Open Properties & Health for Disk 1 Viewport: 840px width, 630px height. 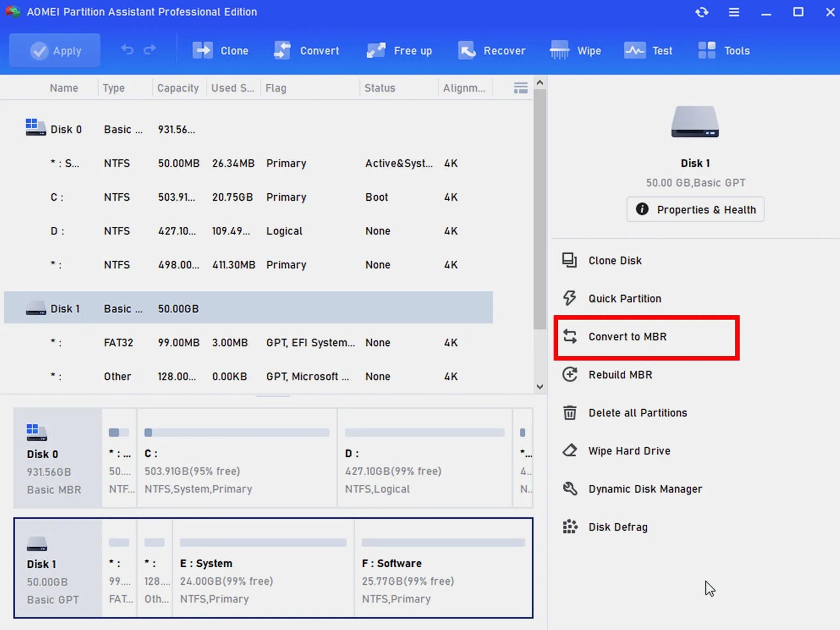click(x=695, y=209)
